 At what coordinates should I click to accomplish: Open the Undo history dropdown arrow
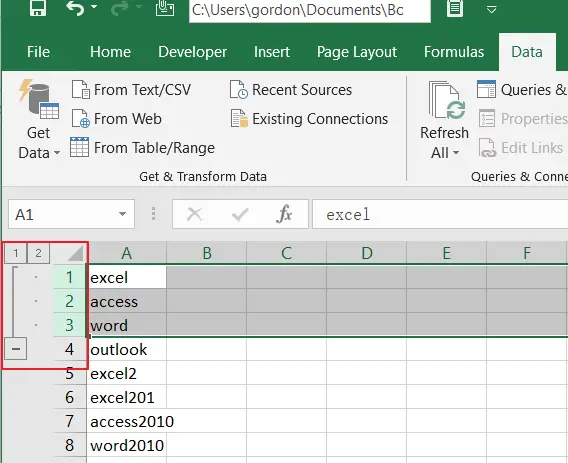pyautogui.click(x=94, y=7)
